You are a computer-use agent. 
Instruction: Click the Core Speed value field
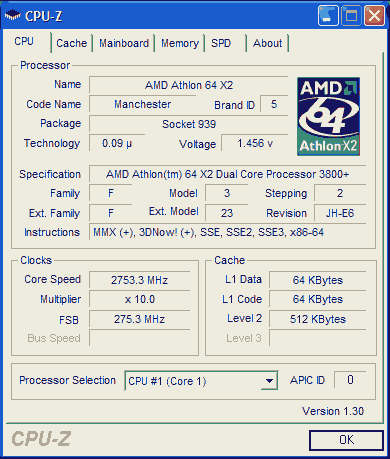pos(139,280)
